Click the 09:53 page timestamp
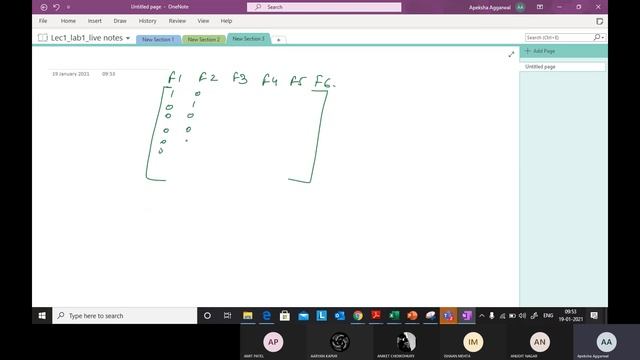The width and height of the screenshot is (640, 360). click(x=109, y=74)
